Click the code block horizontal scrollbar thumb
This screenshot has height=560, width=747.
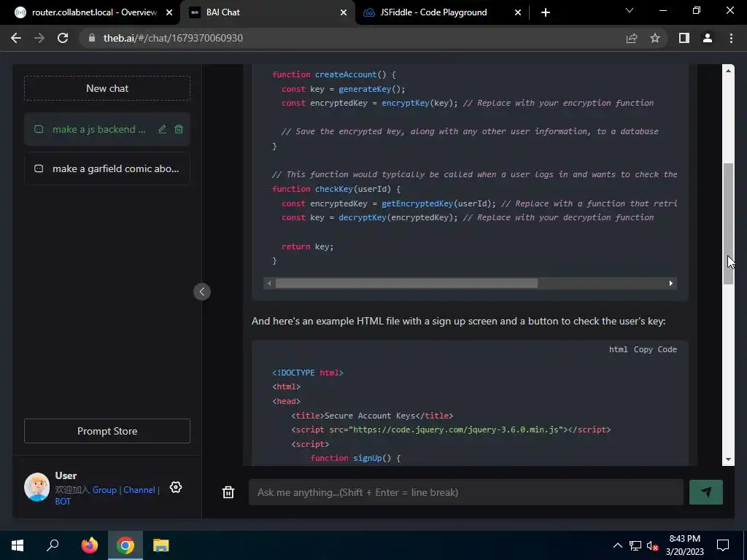coord(406,284)
